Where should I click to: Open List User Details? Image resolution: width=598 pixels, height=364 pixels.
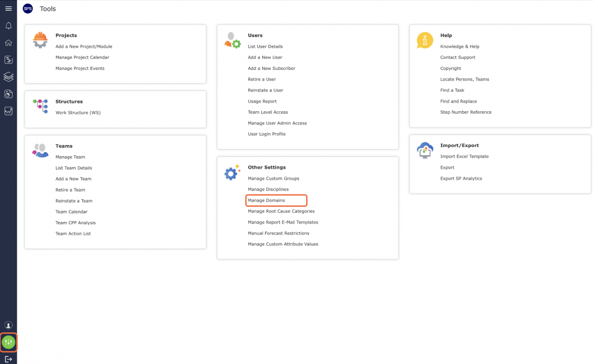265,46
